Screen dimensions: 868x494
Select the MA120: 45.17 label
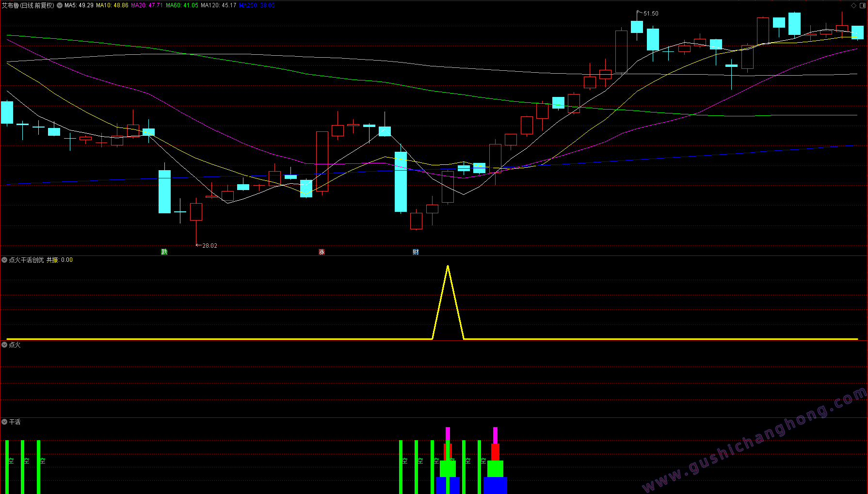click(x=219, y=5)
